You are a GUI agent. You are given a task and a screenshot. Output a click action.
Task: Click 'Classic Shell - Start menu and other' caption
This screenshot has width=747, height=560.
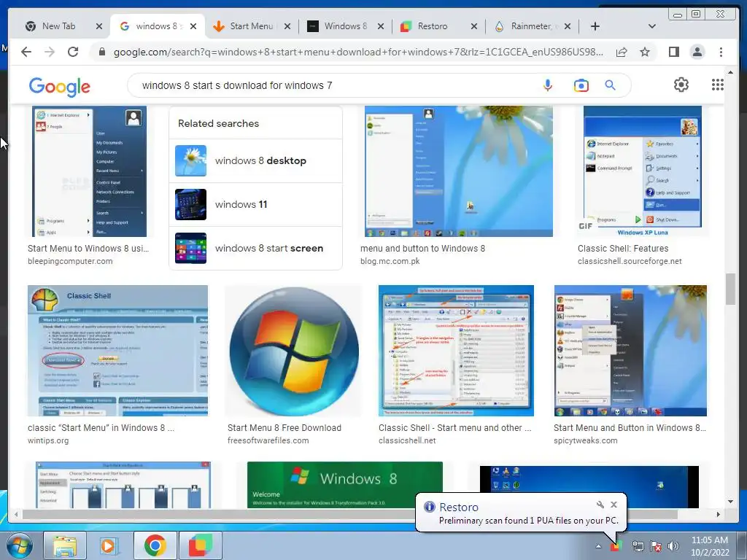click(x=455, y=428)
